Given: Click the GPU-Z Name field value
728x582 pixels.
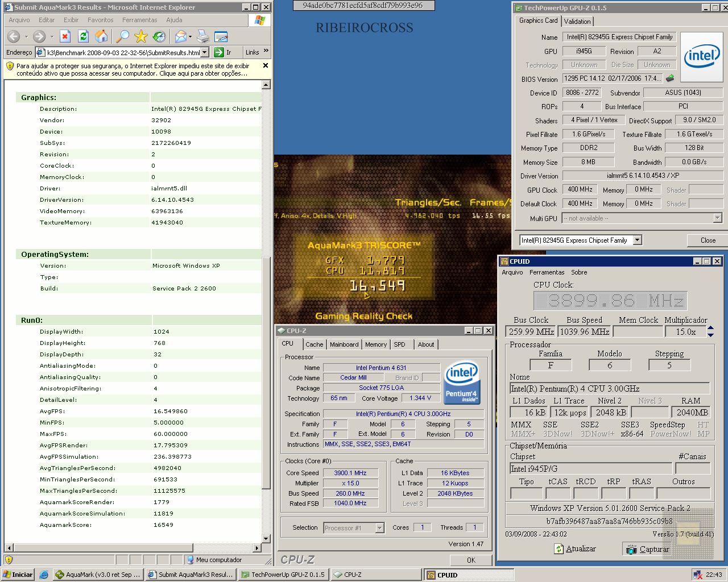Looking at the screenshot, I should click(x=619, y=37).
